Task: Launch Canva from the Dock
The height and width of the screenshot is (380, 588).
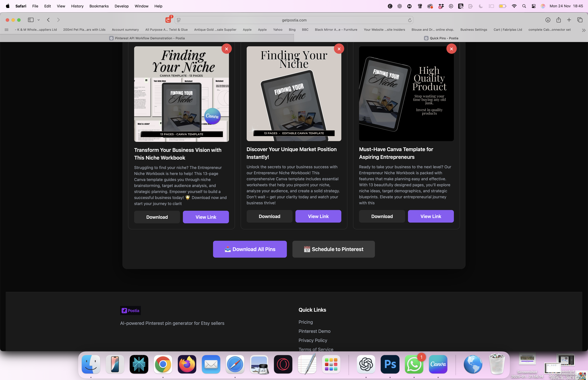Action: pyautogui.click(x=438, y=364)
